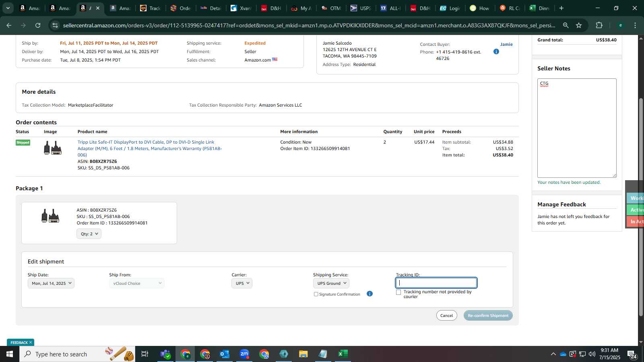Open the tab search dropdown arrow
This screenshot has height=362, width=644.
(8, 8)
